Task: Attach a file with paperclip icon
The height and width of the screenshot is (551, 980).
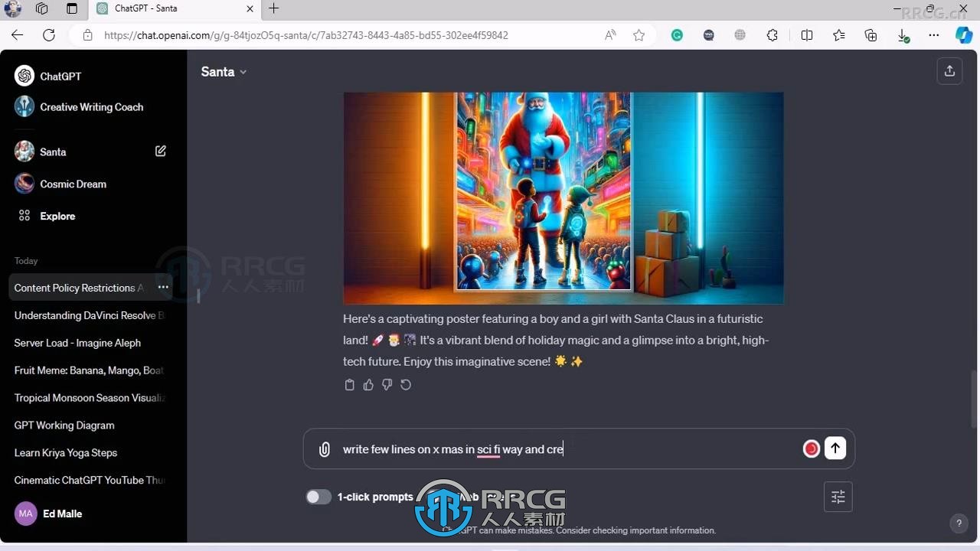Action: (x=325, y=449)
